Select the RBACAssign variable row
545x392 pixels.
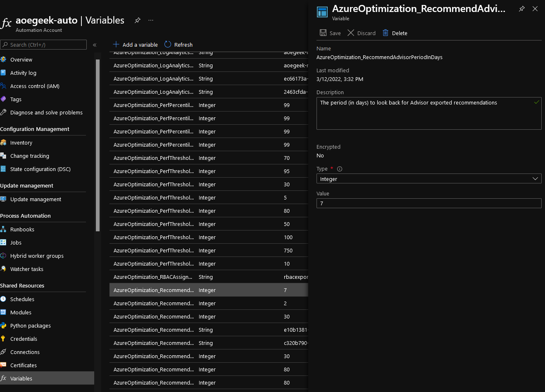pyautogui.click(x=209, y=277)
